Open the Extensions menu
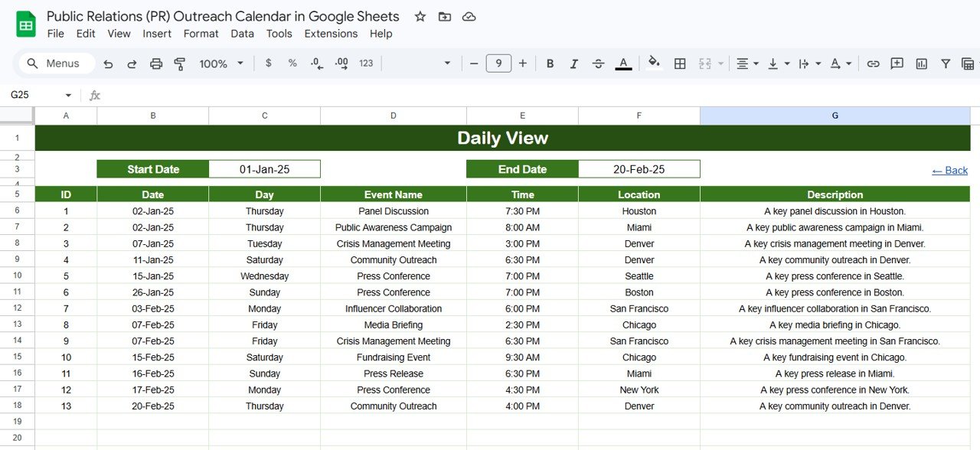The width and height of the screenshot is (980, 450). [x=331, y=34]
